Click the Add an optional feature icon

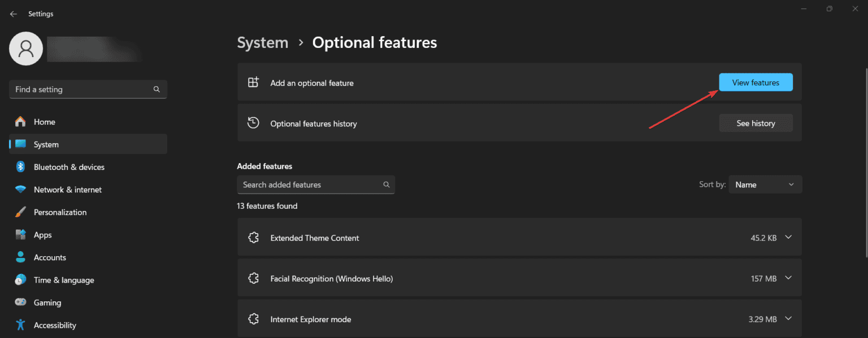253,82
